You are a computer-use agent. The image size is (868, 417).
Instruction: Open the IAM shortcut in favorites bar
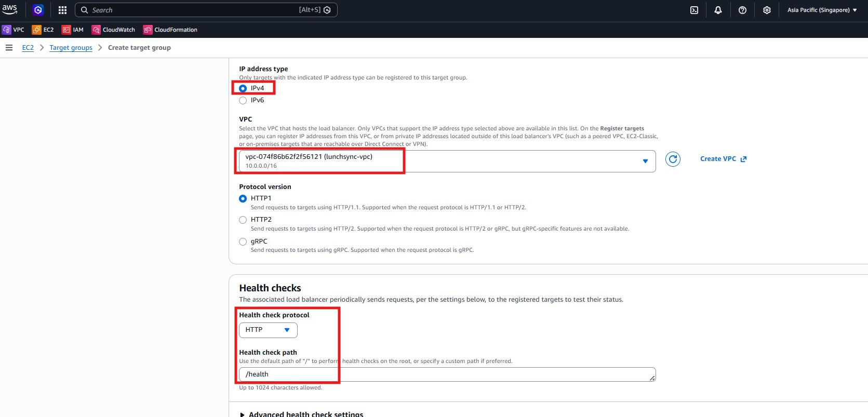click(73, 30)
